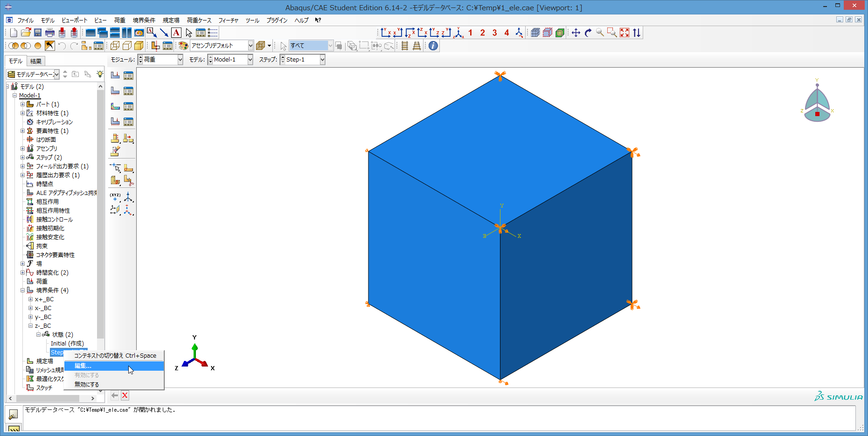The height and width of the screenshot is (436, 868).
Task: Click the magnify view tool
Action: pos(600,33)
